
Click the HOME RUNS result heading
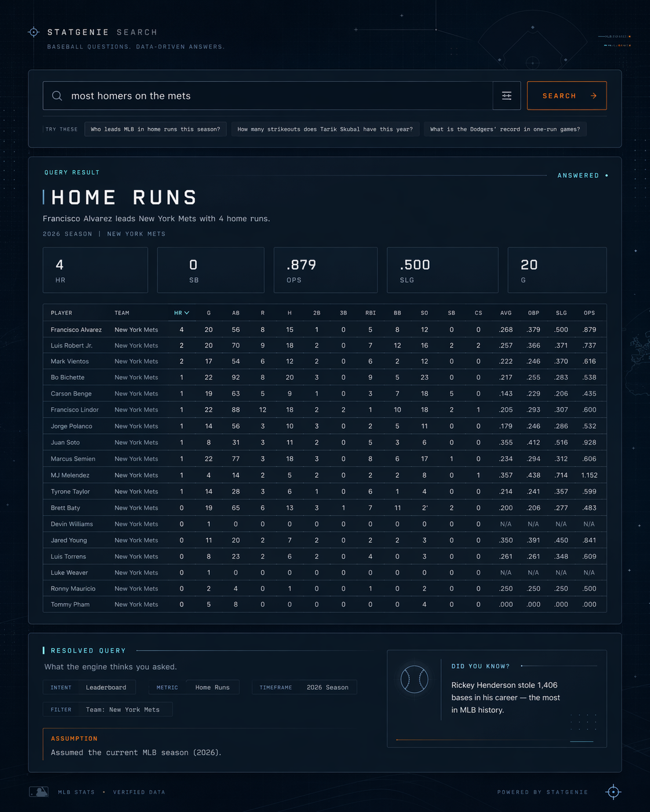[x=124, y=197]
